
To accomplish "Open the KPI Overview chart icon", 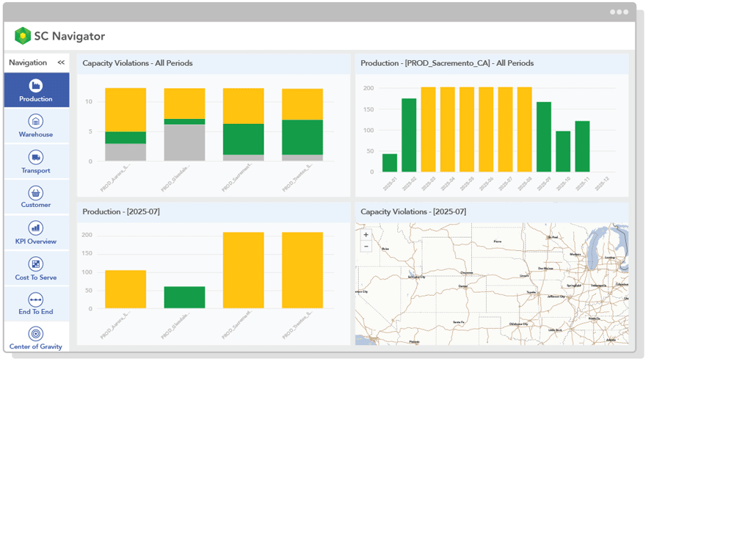I will [35, 228].
